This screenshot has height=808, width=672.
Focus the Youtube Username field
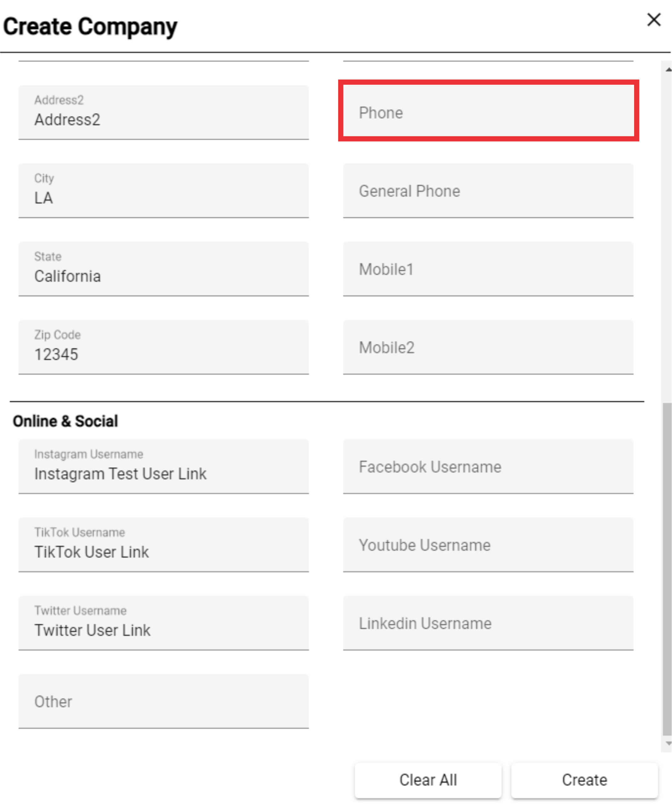488,545
